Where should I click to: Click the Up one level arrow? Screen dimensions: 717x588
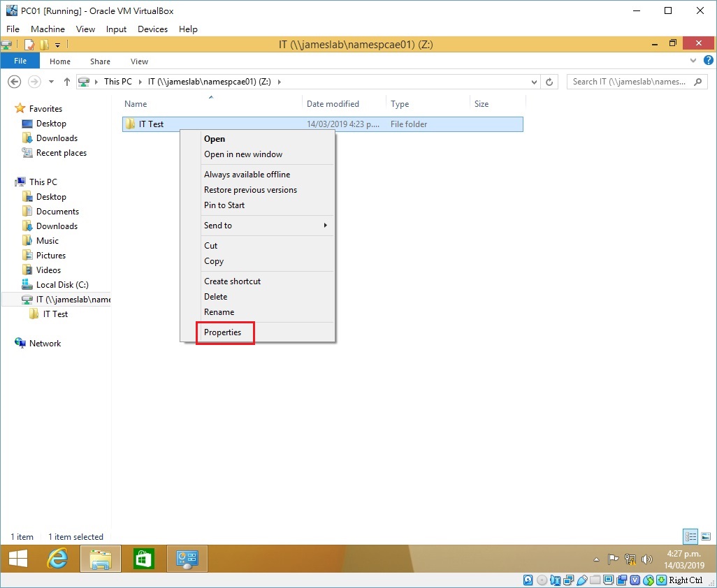(x=66, y=81)
